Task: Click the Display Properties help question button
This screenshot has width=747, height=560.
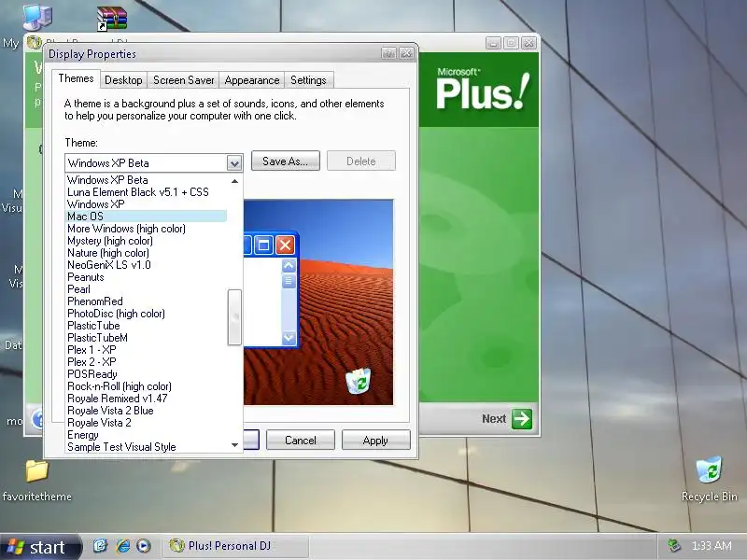Action: pos(388,53)
